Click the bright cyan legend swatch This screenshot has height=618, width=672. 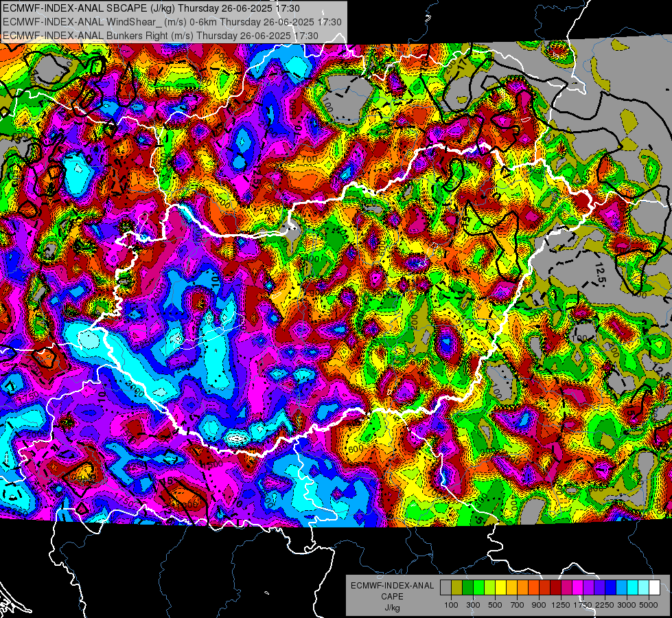tap(633, 587)
